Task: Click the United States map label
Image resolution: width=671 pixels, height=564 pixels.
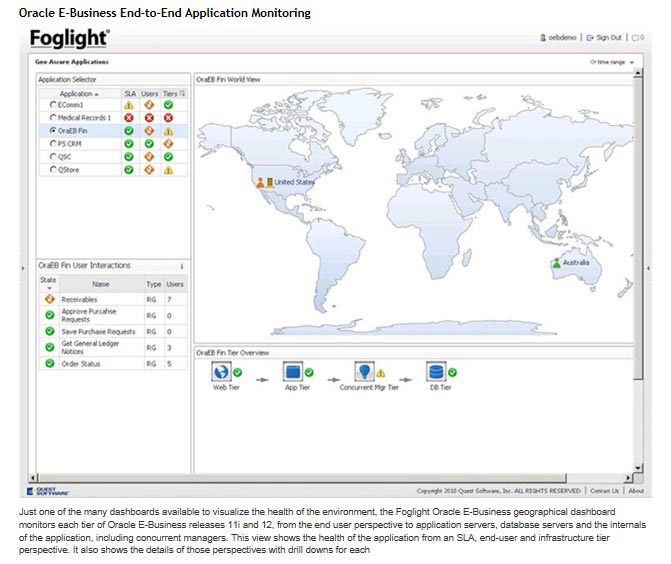Action: click(294, 182)
